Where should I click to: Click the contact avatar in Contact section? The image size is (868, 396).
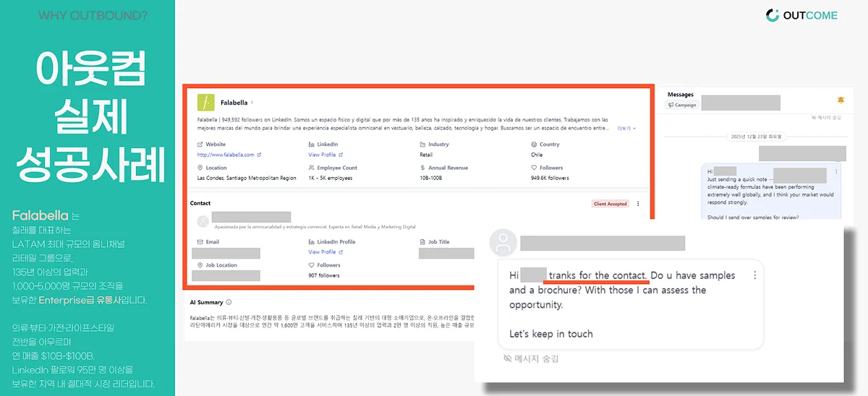click(x=203, y=220)
